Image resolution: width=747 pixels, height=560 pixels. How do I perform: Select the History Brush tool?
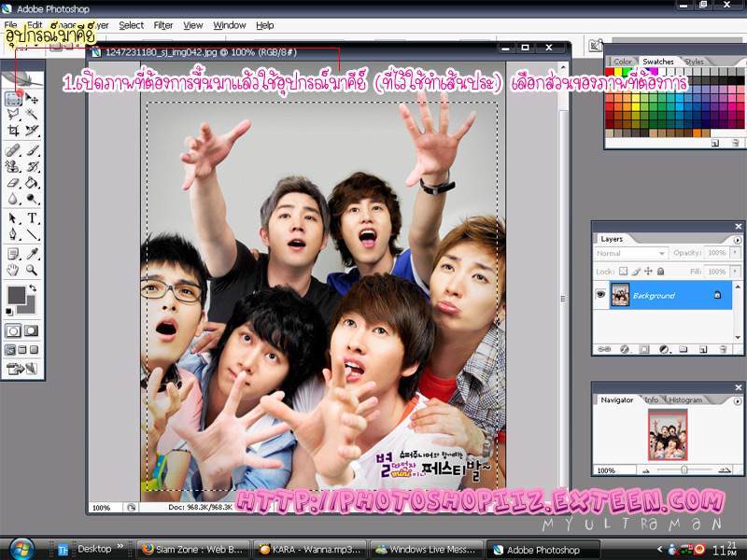pyautogui.click(x=32, y=167)
